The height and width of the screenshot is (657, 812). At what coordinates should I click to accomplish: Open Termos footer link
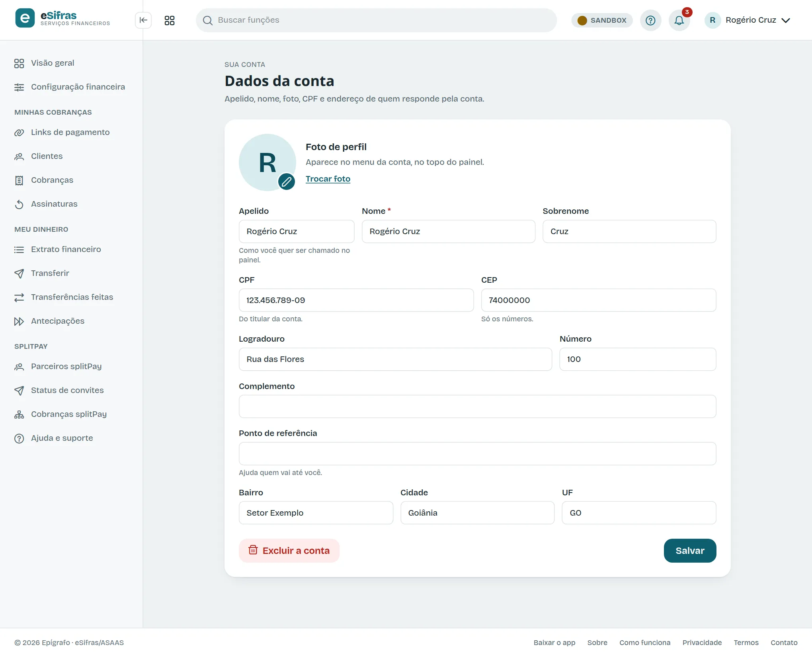[x=746, y=643]
